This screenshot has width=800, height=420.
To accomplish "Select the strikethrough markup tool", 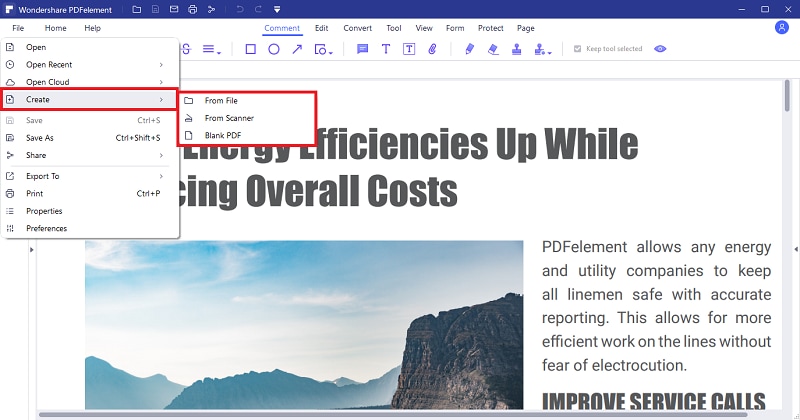I will tap(186, 49).
